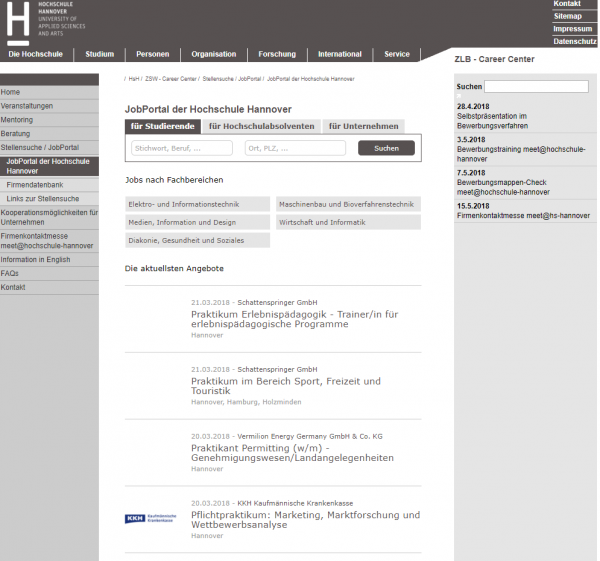
Task: Open Praktikum im Bereich Sport, Freizeit offer
Action: click(x=286, y=386)
